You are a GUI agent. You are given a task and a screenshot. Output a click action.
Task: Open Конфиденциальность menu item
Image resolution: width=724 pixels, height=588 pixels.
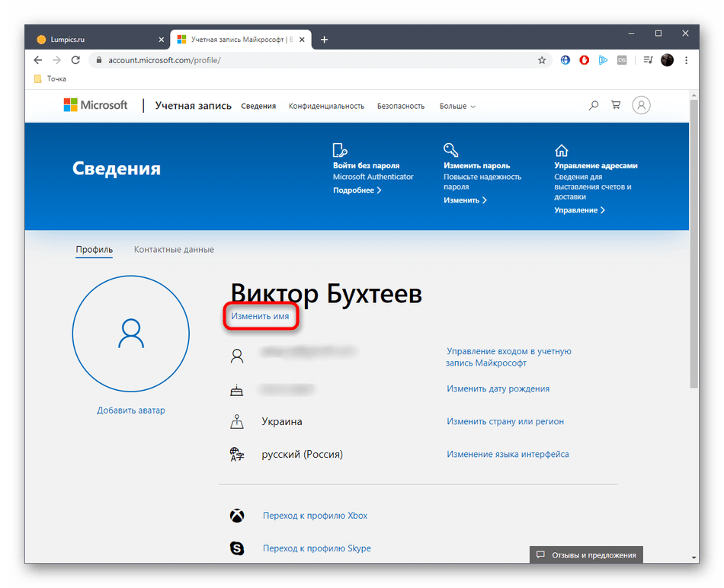[326, 107]
